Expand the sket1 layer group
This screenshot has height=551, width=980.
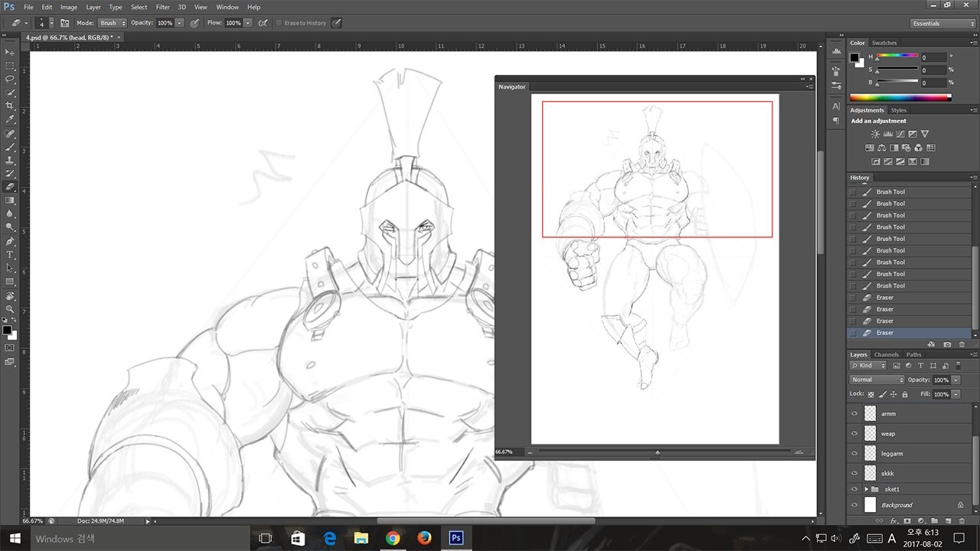867,489
